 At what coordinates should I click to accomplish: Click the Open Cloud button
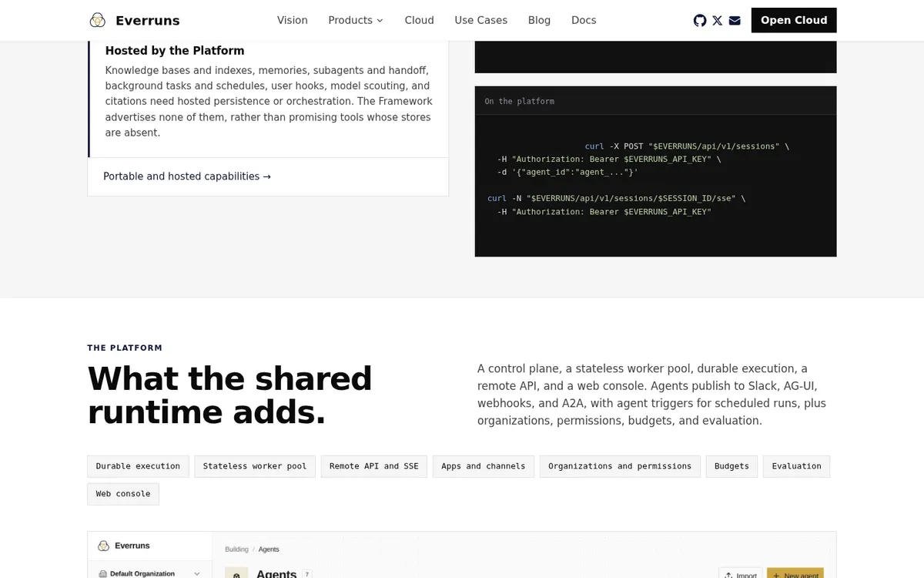point(794,20)
